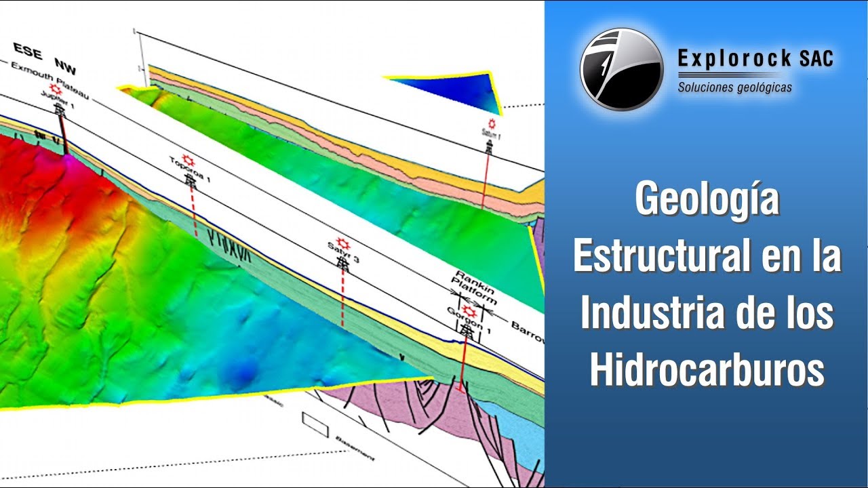The image size is (868, 488).
Task: Click the Explorock SAC round logo emblem
Action: point(621,69)
